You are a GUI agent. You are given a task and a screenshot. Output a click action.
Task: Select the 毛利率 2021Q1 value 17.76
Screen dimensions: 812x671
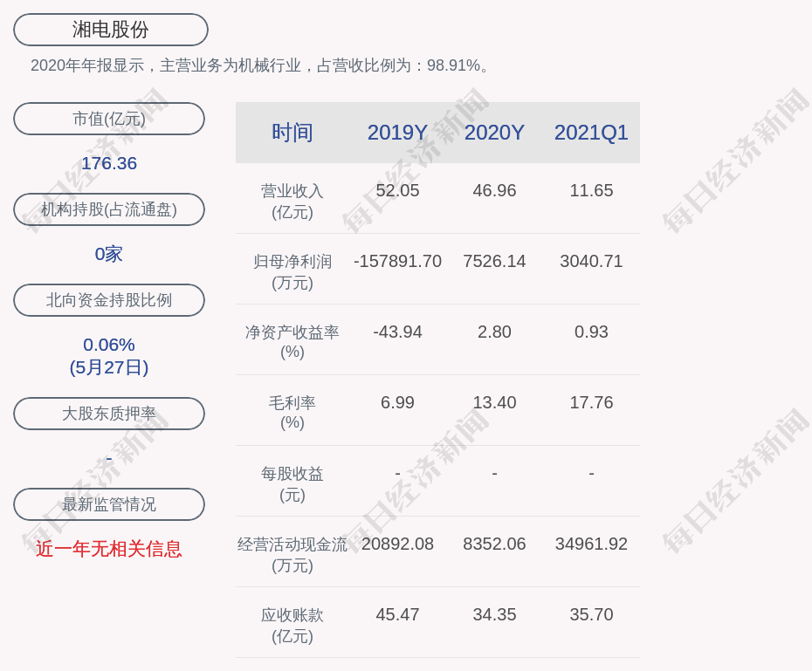(591, 402)
